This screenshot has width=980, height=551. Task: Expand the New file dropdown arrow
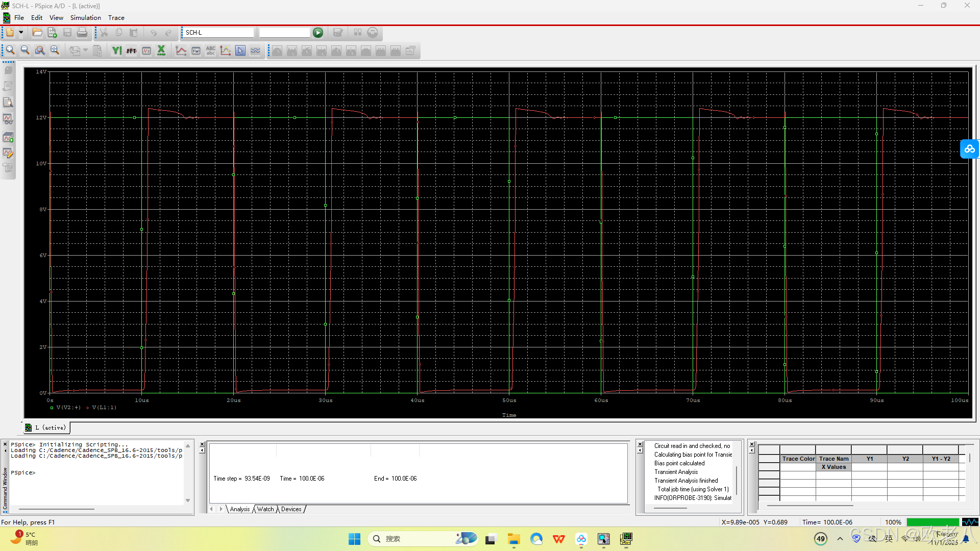tap(21, 33)
